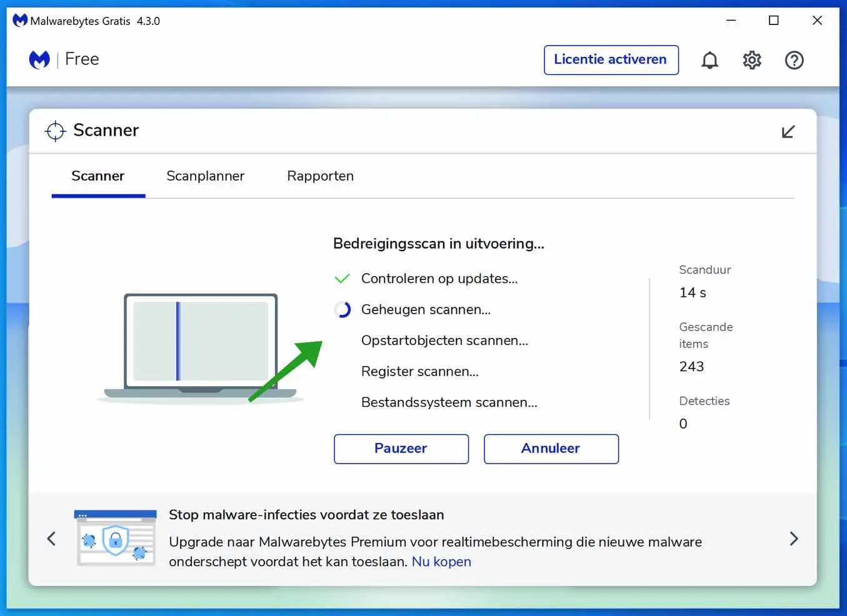847x616 pixels.
Task: Click the 'Controleren op updates...' step
Action: point(439,279)
